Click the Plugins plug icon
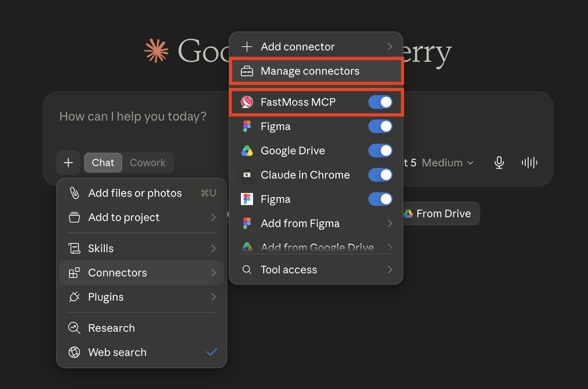The height and width of the screenshot is (389, 588). pos(74,297)
